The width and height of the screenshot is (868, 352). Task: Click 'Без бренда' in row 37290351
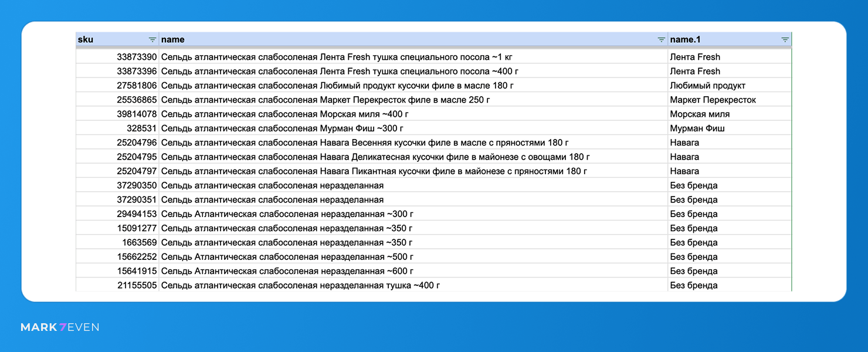coord(730,199)
